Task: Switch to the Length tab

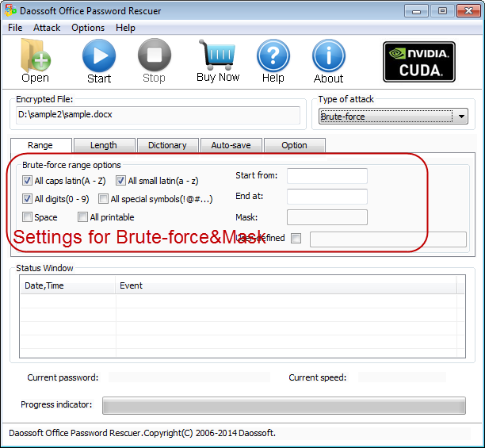Action: click(104, 145)
